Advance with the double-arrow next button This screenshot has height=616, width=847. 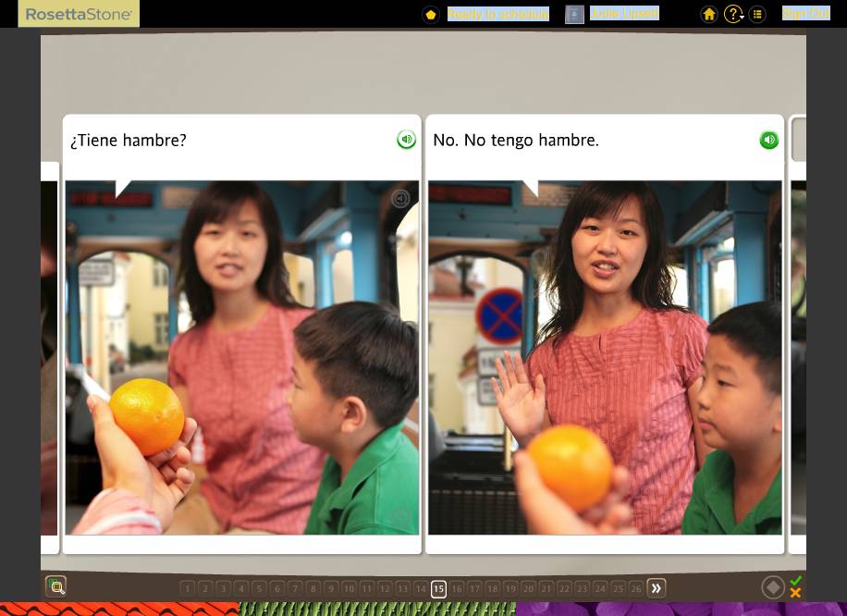pos(657,588)
